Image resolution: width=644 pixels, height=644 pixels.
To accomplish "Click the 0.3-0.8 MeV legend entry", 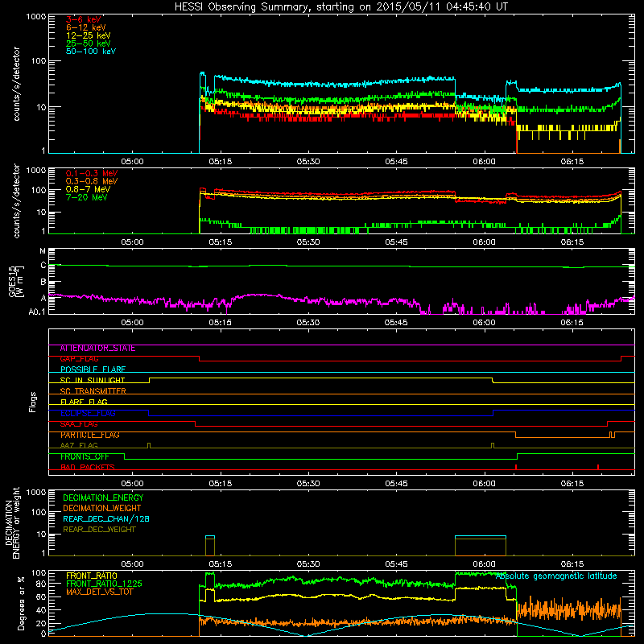I will (92, 181).
